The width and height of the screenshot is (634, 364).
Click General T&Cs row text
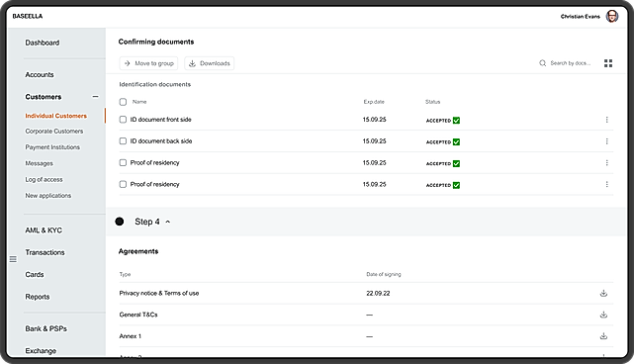pyautogui.click(x=138, y=315)
